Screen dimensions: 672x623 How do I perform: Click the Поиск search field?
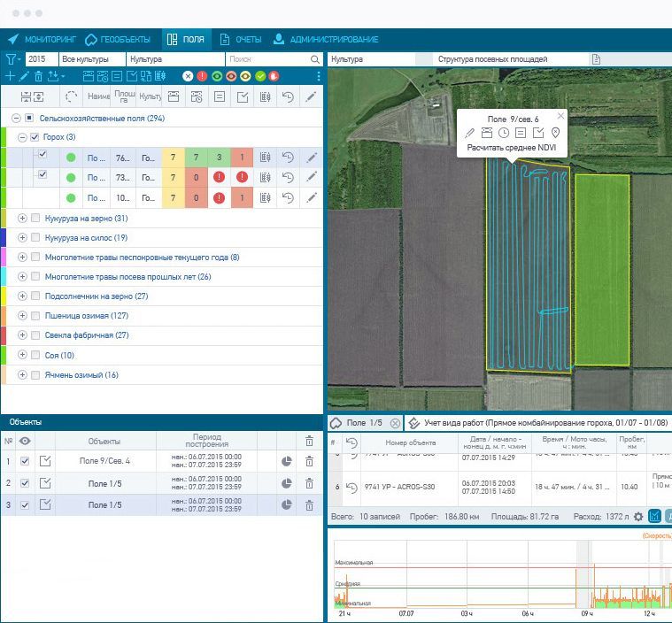pos(266,59)
